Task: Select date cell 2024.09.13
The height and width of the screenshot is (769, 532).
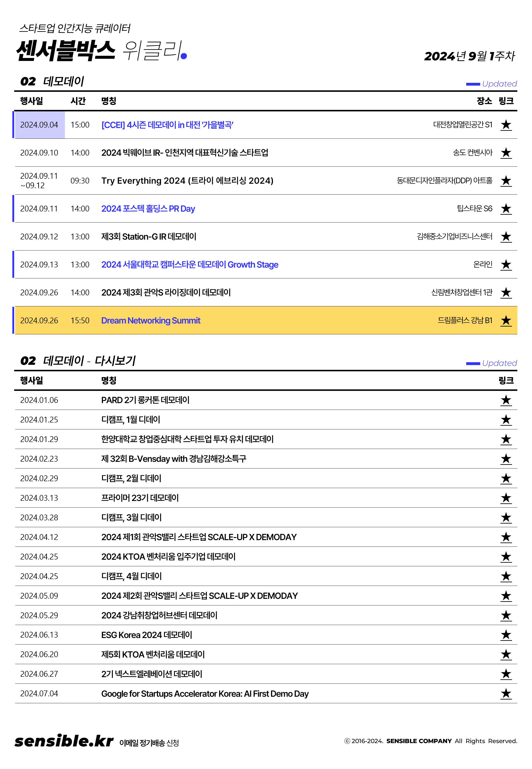Action: coord(39,265)
